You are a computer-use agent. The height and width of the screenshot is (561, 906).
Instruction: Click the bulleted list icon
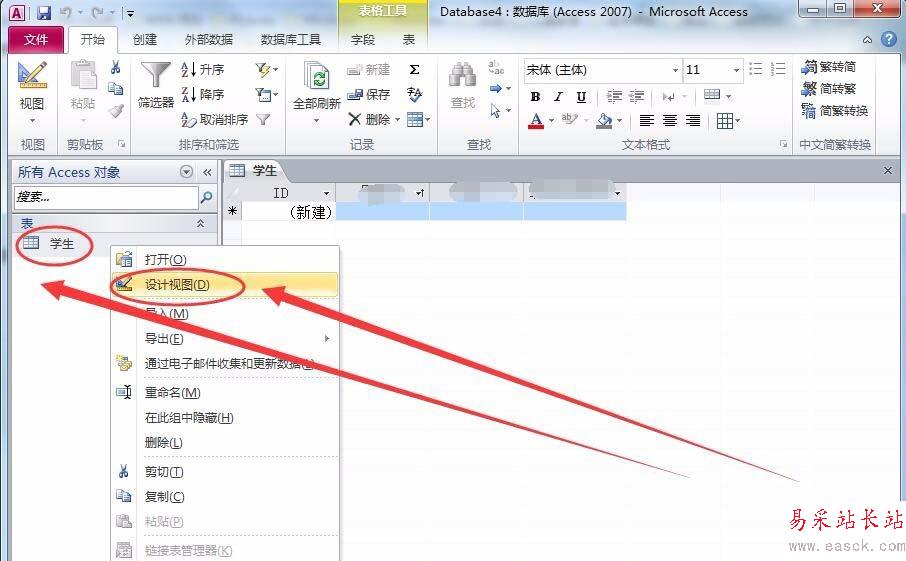pos(756,69)
